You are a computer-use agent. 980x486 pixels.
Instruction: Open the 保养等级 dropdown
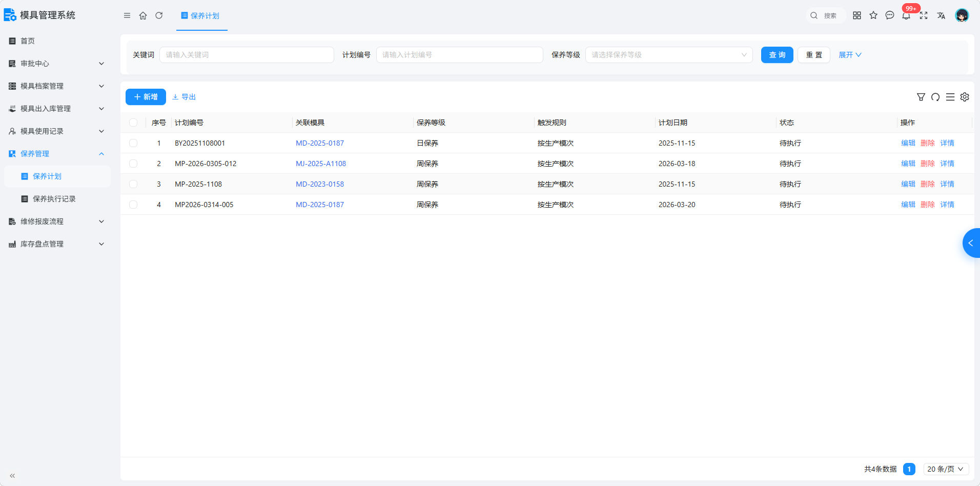[669, 55]
